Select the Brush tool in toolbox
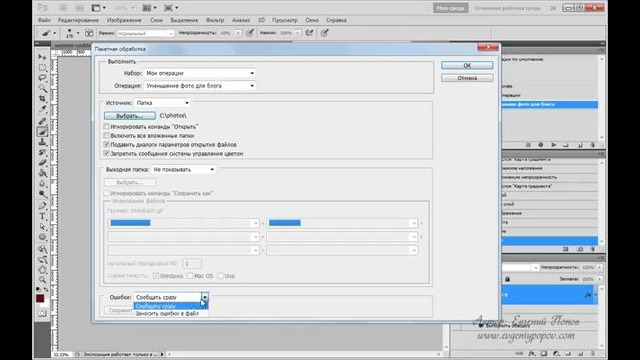Screen dimensions: 640x360 pos(42,132)
